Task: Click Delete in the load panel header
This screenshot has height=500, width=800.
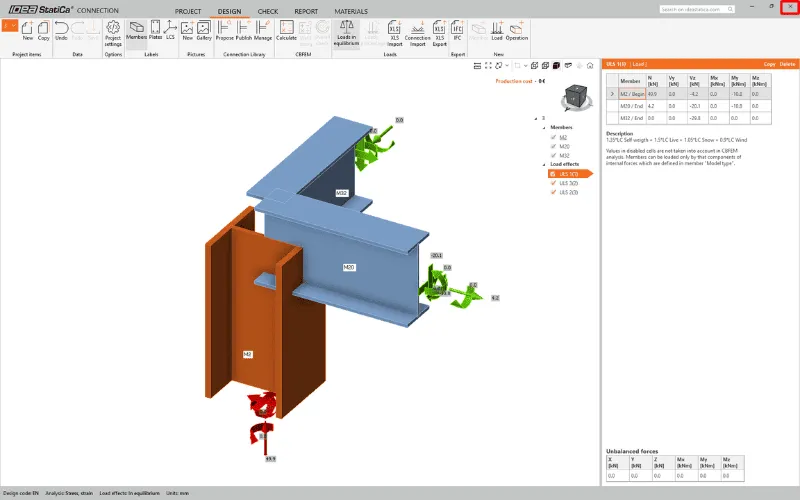Action: point(788,63)
